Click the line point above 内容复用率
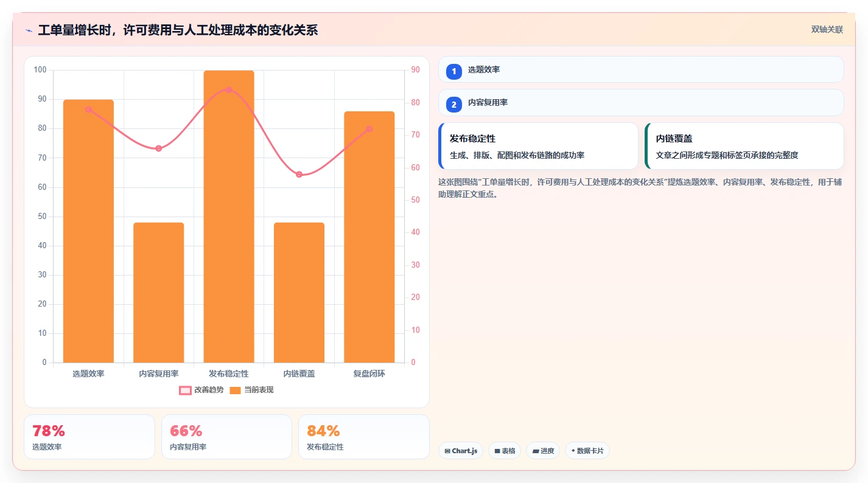Screen dimensions: 868x483 pyautogui.click(x=159, y=148)
